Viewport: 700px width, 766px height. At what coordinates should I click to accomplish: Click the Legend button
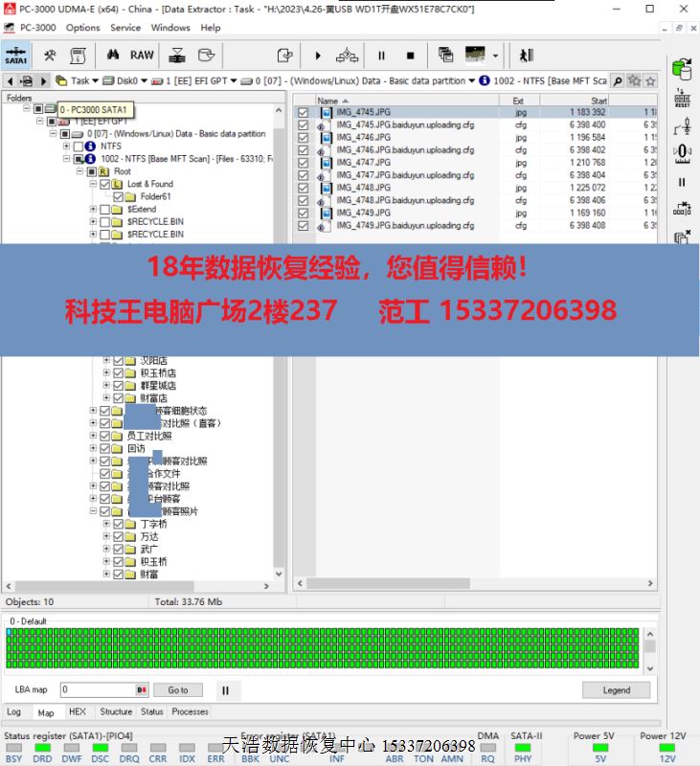616,689
